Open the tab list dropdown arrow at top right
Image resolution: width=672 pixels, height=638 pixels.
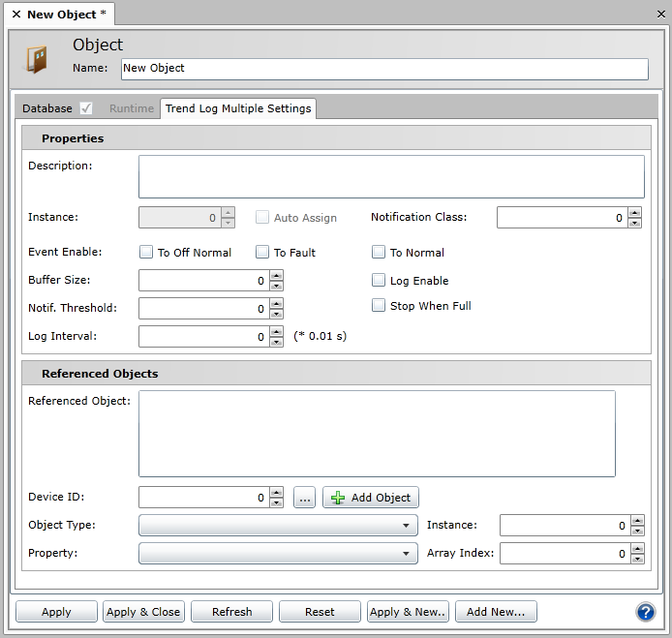[x=659, y=15]
